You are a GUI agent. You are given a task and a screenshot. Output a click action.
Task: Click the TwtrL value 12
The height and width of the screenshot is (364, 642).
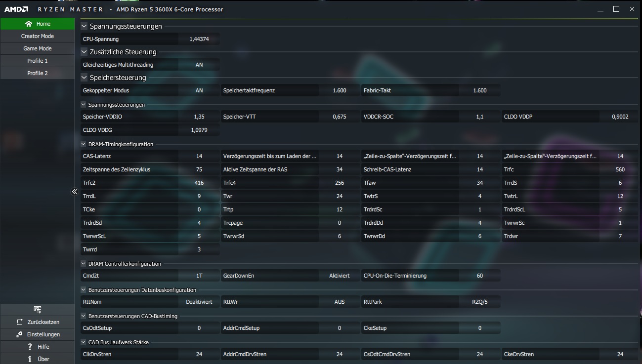click(x=620, y=196)
